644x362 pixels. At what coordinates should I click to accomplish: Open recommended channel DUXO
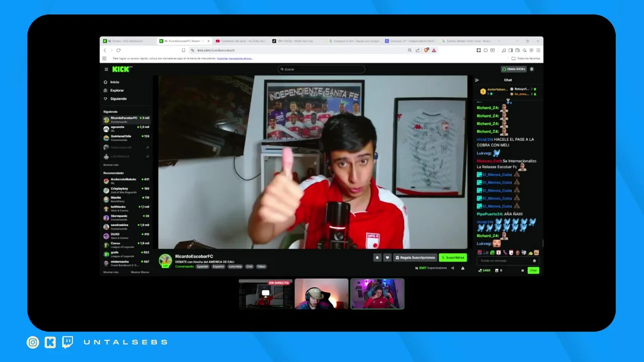[x=126, y=236]
